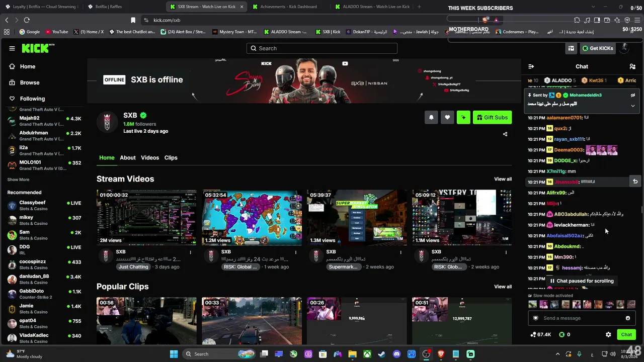Switch to the BotRix Raffles browser tab
Viewport: 644px width, 362px height.
121,7
